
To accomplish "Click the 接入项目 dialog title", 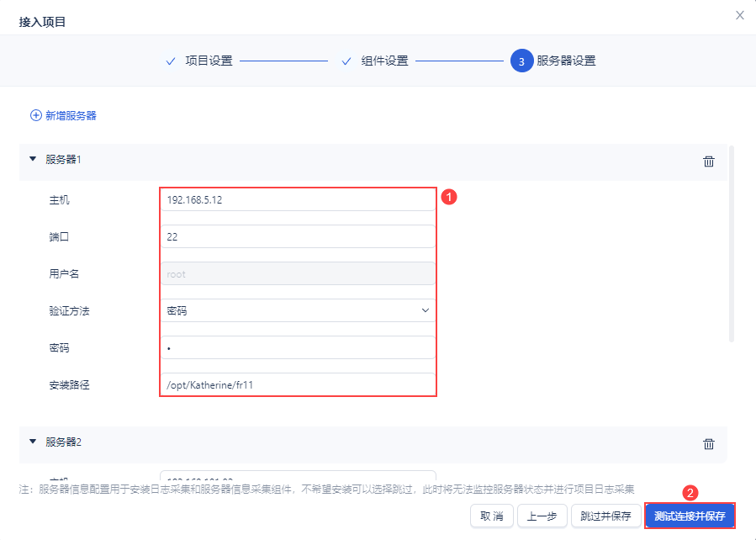I will pos(42,22).
